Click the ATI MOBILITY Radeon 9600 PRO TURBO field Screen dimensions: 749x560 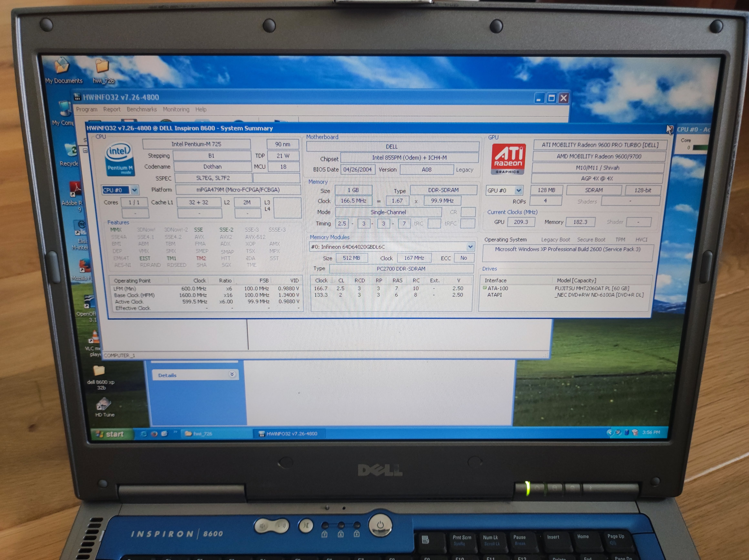(x=600, y=145)
